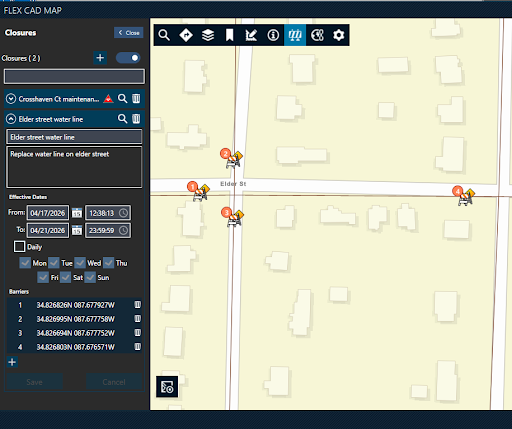Click the To time field 23:59:59
Viewport: 512px width, 429px height.
108,230
